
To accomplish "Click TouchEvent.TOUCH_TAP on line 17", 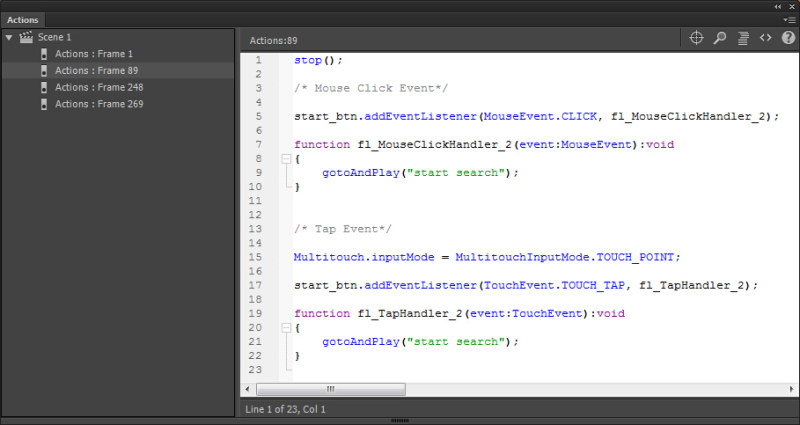I will (554, 285).
